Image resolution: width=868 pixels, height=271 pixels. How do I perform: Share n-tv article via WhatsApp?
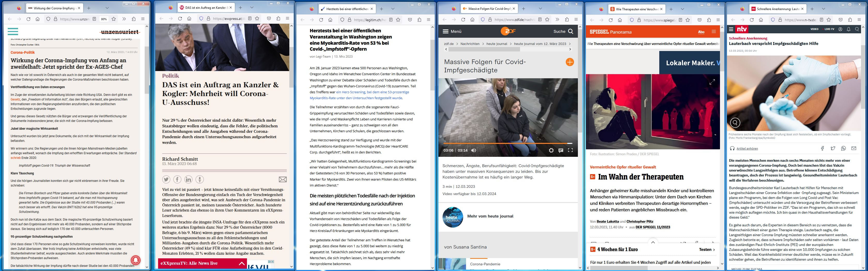coord(843,148)
